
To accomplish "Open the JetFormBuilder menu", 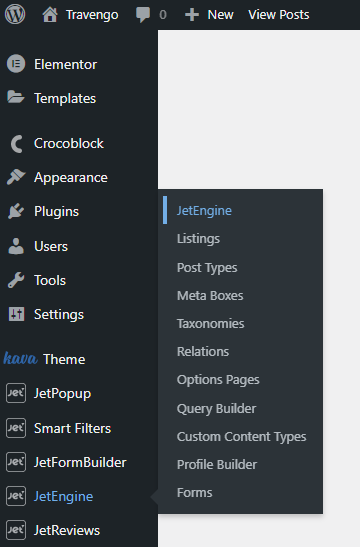I will click(x=79, y=462).
